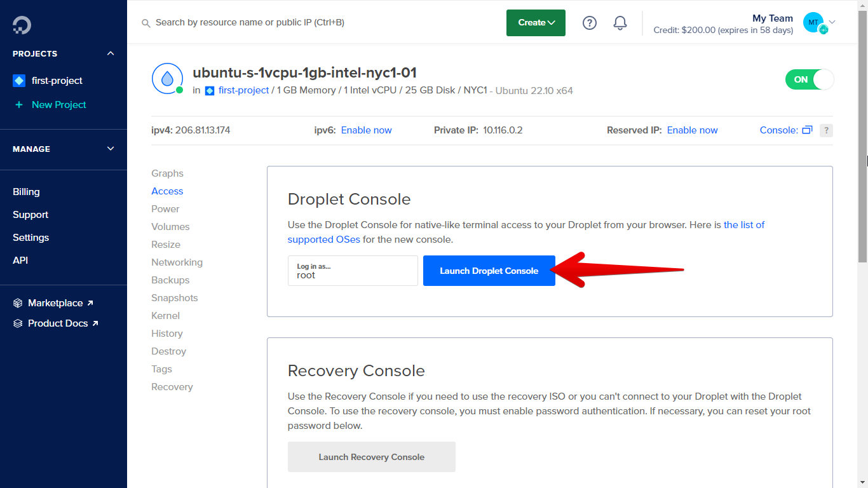
Task: Launch the Droplet Console
Action: 489,270
